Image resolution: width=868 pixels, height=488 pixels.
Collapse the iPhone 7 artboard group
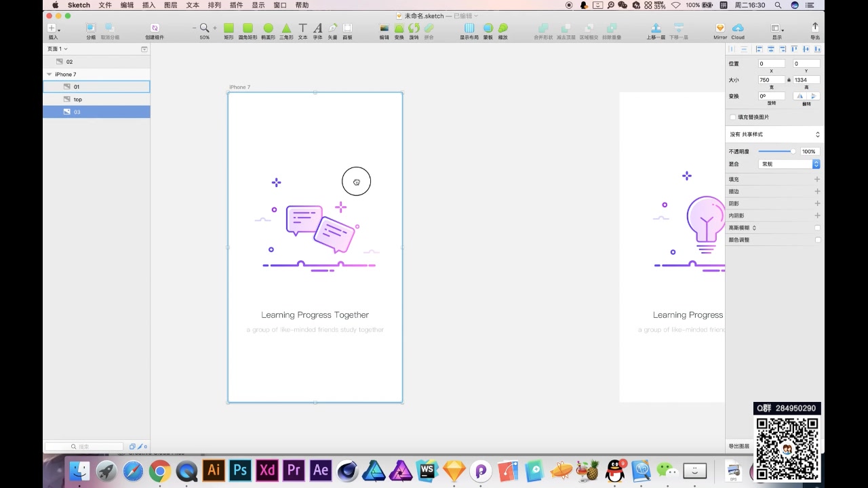[x=49, y=74]
